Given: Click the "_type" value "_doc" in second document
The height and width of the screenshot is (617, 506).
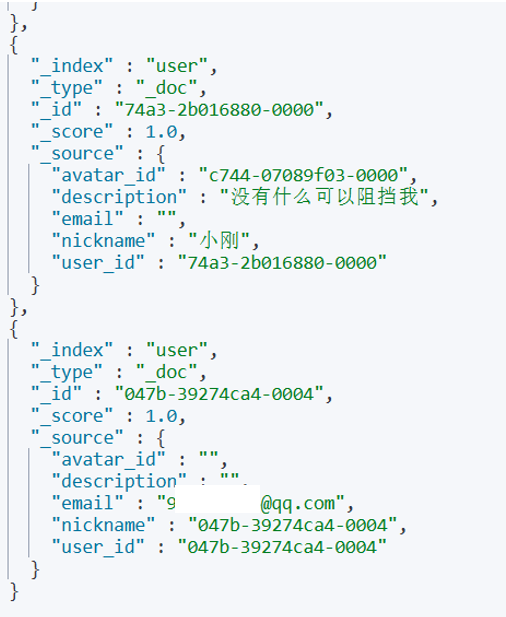Looking at the screenshot, I should tap(166, 372).
